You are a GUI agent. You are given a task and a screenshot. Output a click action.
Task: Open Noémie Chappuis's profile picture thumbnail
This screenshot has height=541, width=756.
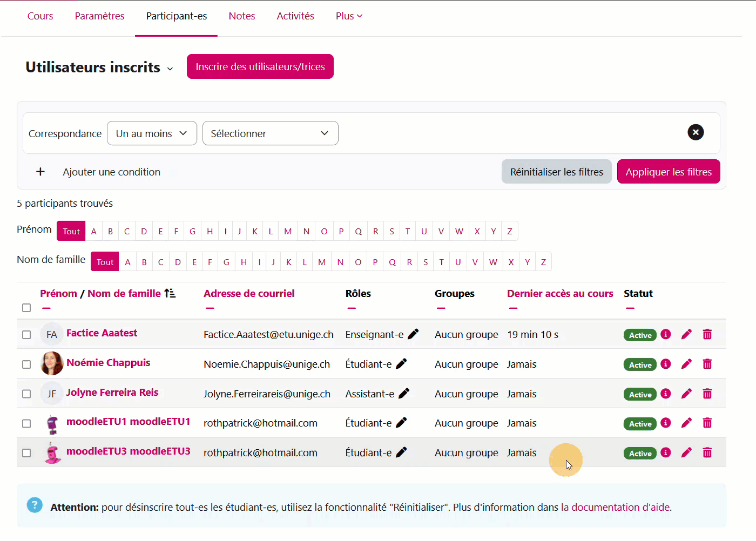click(x=52, y=363)
